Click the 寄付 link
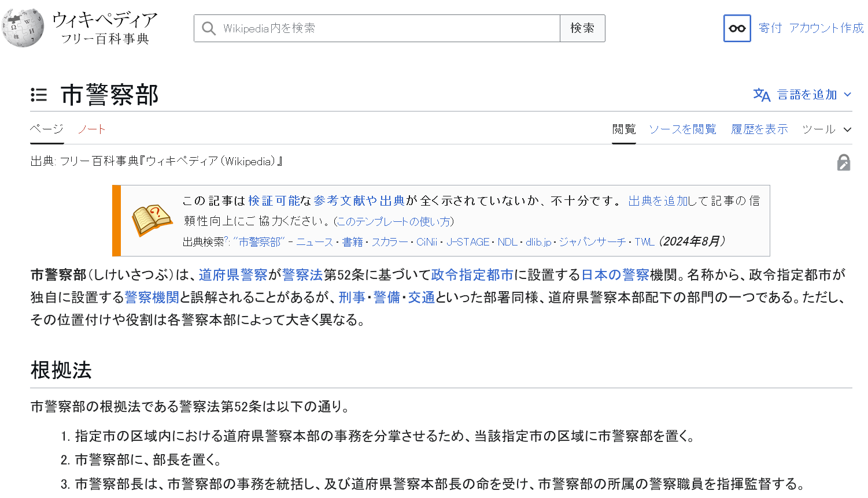This screenshot has width=868, height=498. [770, 28]
